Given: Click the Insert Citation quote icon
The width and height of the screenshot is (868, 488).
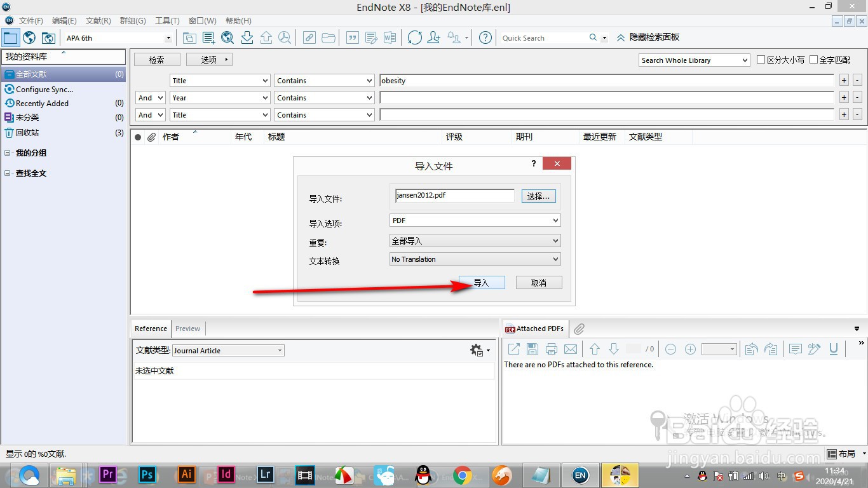Looking at the screenshot, I should (x=352, y=37).
